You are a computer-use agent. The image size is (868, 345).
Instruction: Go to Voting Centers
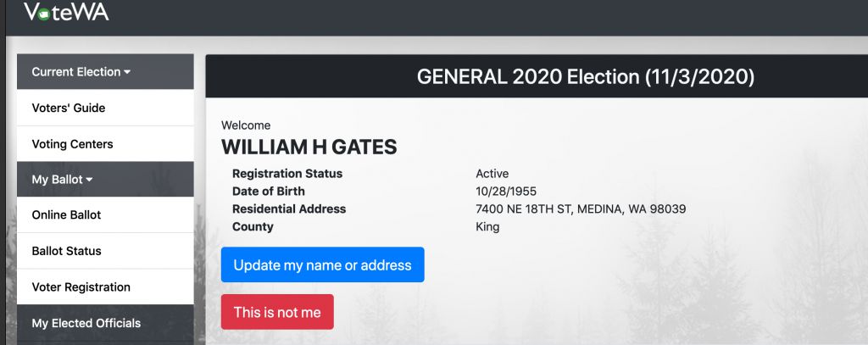[105, 144]
